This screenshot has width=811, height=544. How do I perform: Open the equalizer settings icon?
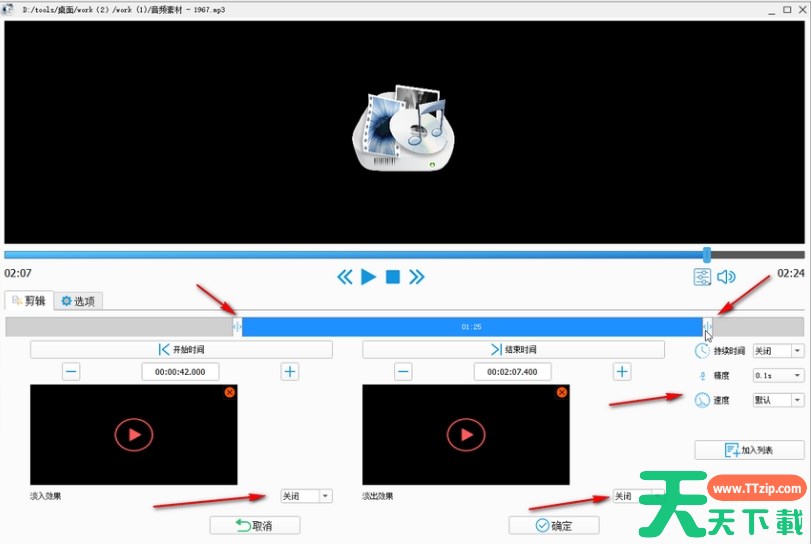click(702, 277)
